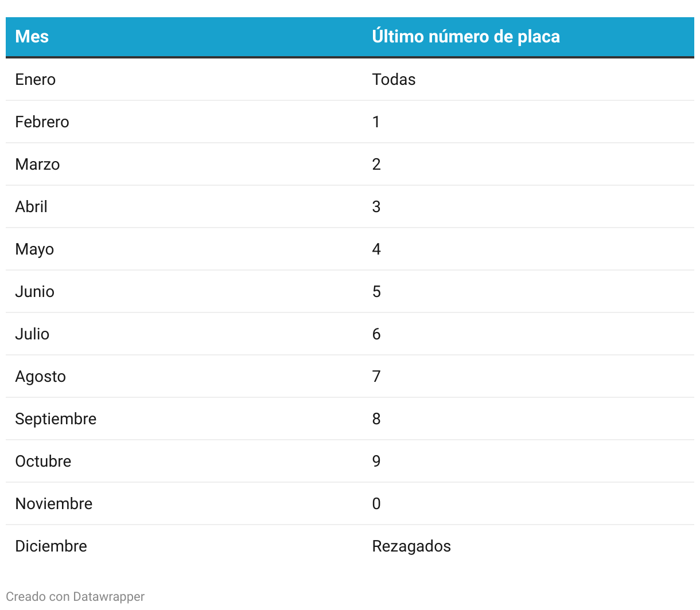700x610 pixels.
Task: Click the 'Último número de placa' header
Action: pos(465,37)
